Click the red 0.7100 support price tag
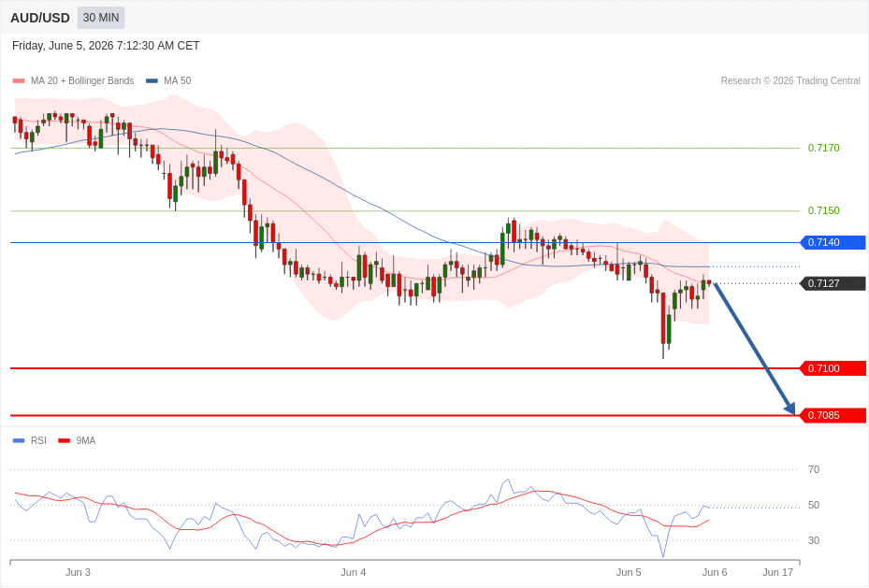Viewport: 869px width, 588px height. pyautogui.click(x=833, y=368)
